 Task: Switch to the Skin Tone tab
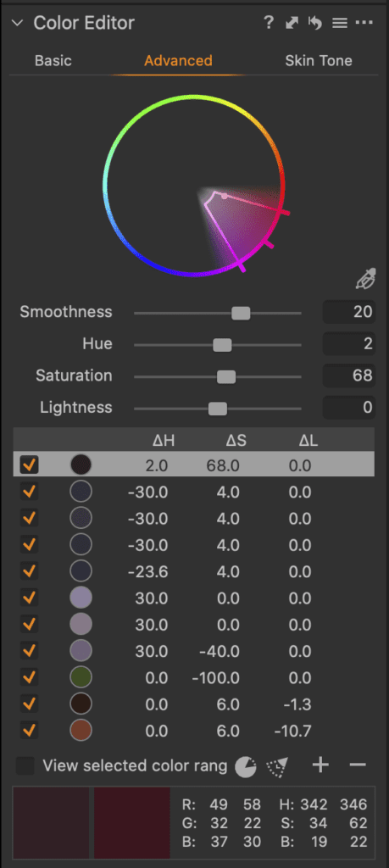click(319, 60)
